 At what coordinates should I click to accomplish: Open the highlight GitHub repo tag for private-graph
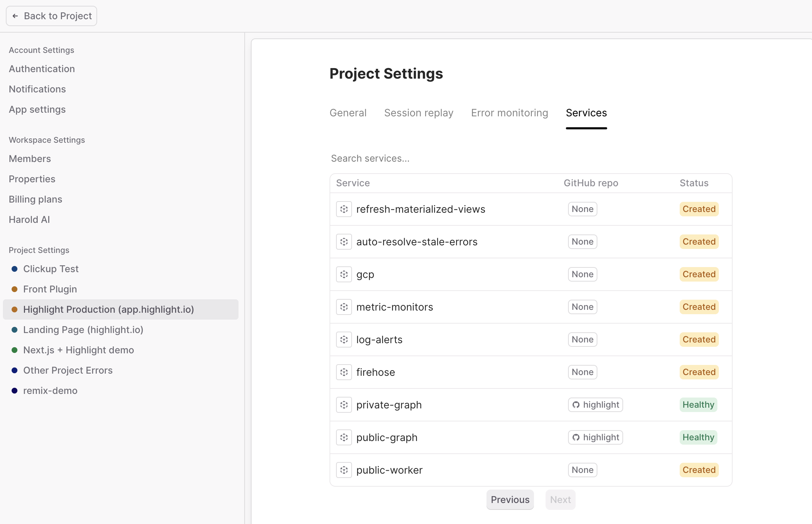(x=595, y=405)
